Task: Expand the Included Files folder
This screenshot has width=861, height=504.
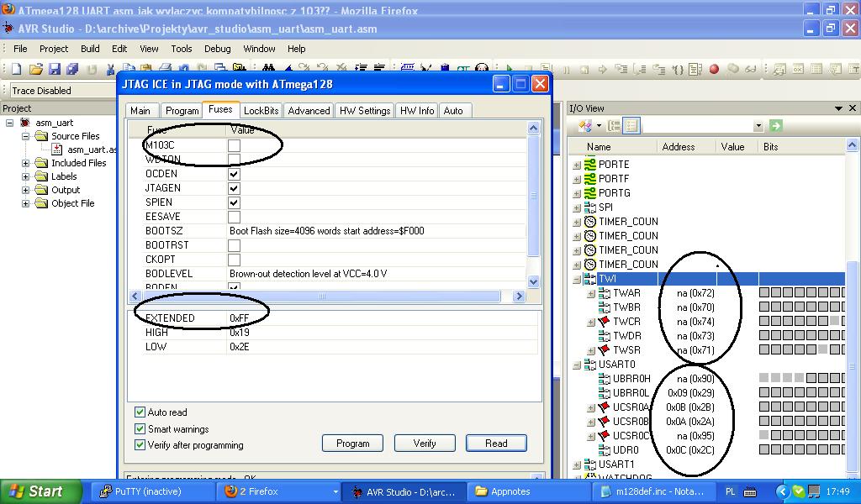Action: 25,163
